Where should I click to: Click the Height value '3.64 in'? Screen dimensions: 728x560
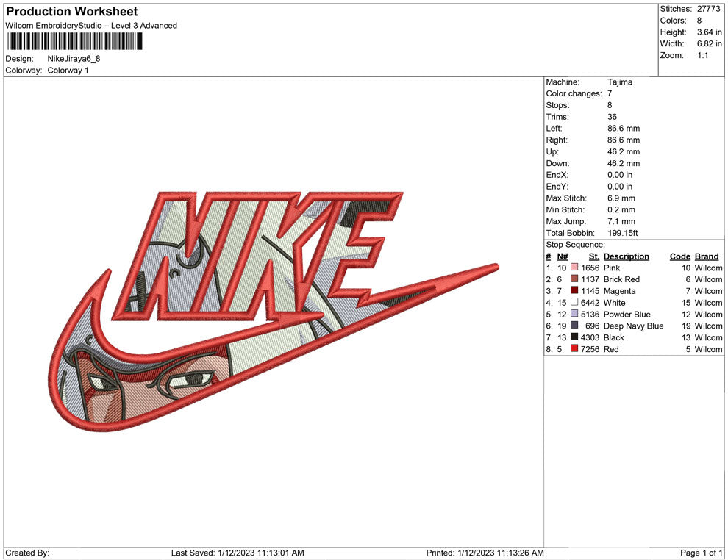tap(709, 32)
